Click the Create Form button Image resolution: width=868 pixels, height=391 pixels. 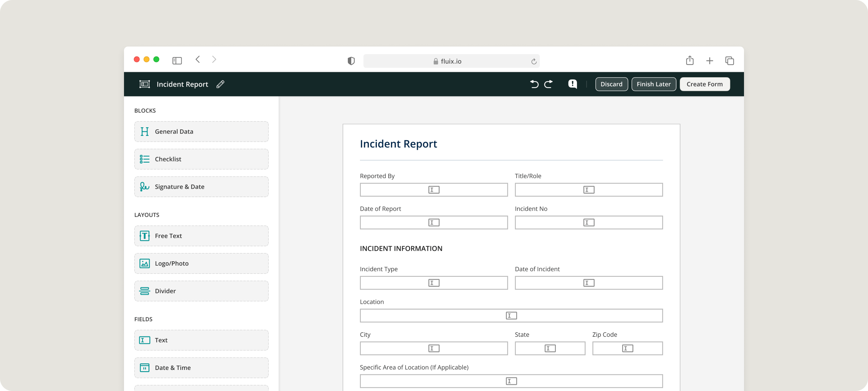pos(705,84)
